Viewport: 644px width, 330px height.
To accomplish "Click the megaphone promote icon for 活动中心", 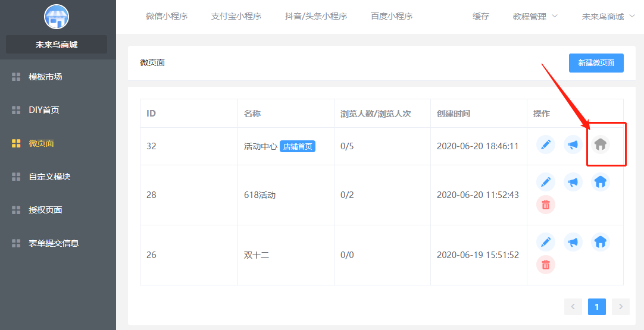I will [x=573, y=144].
